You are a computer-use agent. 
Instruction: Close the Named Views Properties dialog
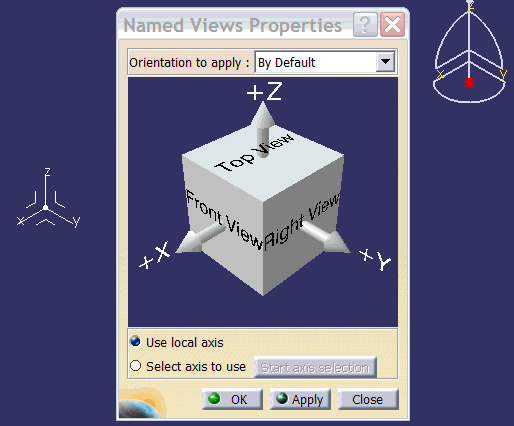tap(392, 25)
